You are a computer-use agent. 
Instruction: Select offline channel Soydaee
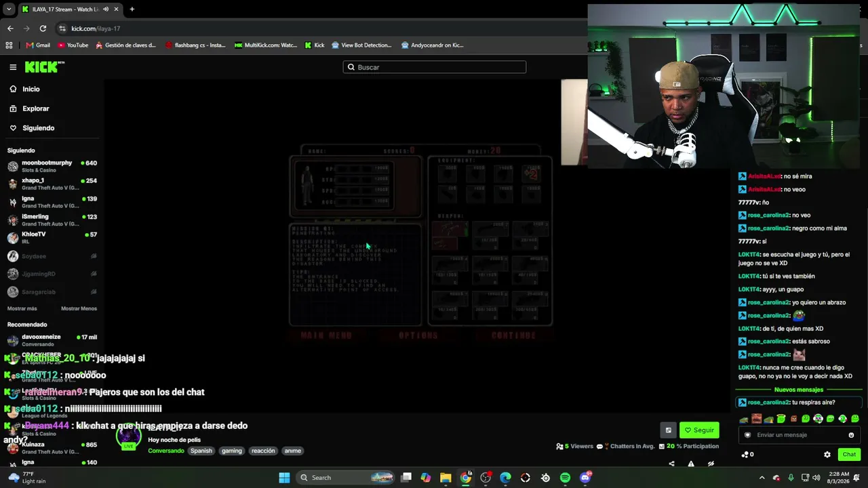(x=52, y=256)
